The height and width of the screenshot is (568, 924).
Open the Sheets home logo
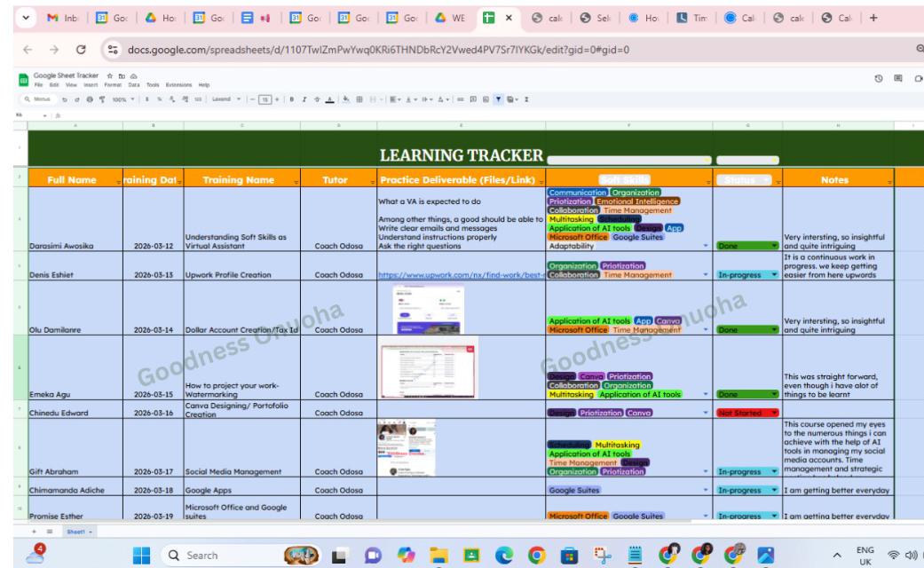[24, 80]
